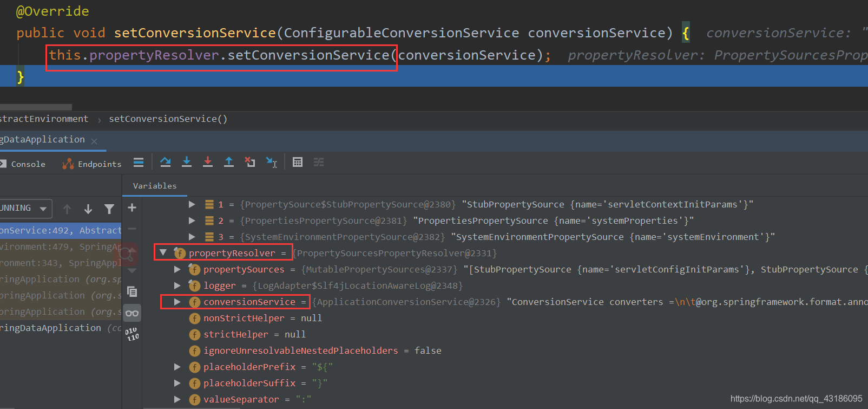Click propertyResolver in the editor code line
The width and height of the screenshot is (868, 409).
[154, 55]
